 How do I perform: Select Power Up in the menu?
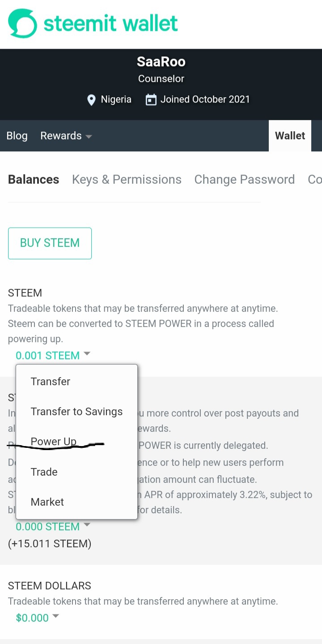click(x=54, y=442)
